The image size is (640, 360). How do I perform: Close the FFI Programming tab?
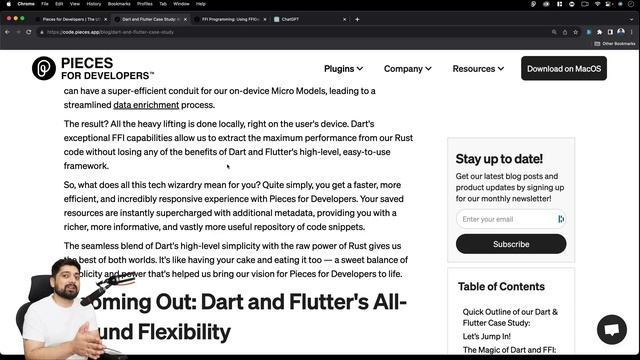[x=265, y=19]
